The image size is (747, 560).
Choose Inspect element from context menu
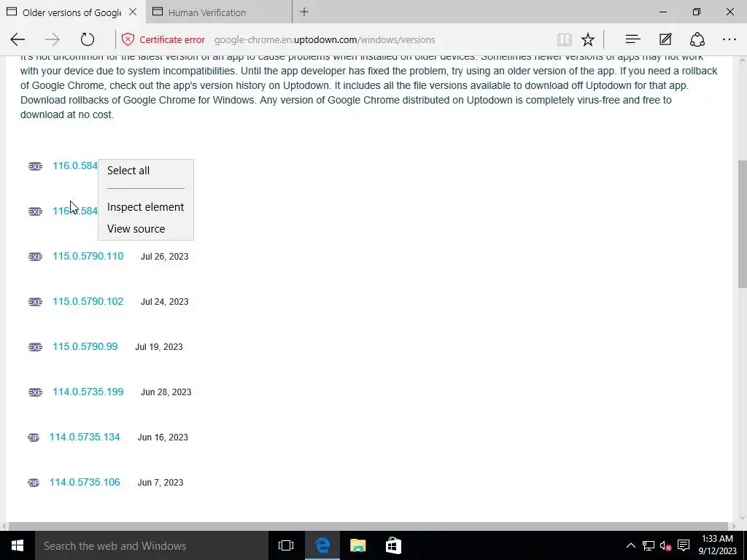pyautogui.click(x=145, y=206)
